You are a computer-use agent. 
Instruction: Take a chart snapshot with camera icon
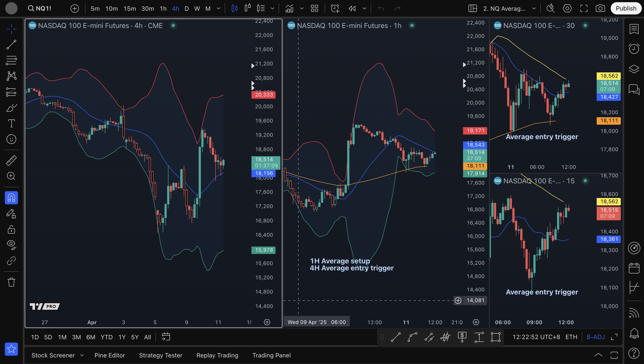pos(600,9)
